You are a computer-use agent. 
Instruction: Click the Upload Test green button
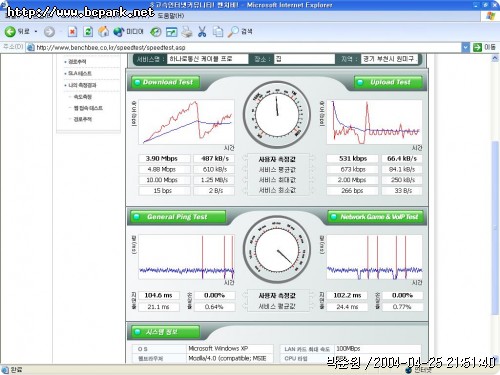[388, 82]
